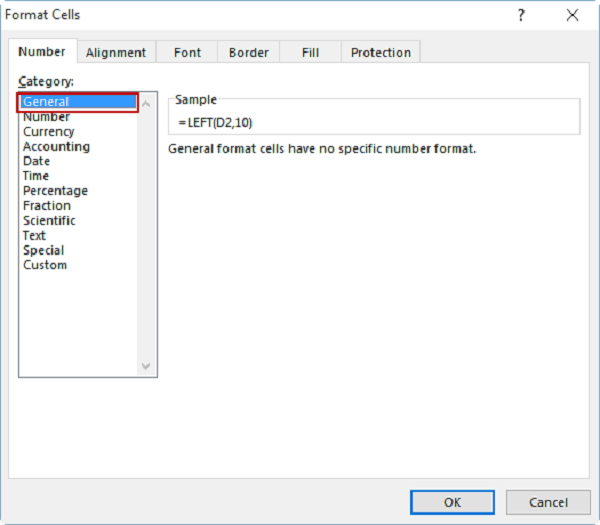Click the category list scroll up arrow
This screenshot has height=525, width=600.
tap(147, 103)
